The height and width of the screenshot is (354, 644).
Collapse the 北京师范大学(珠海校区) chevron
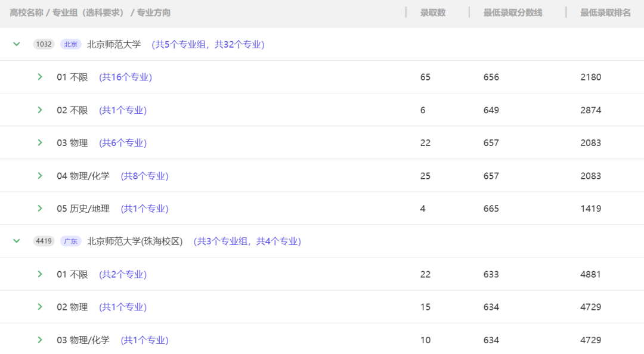(17, 241)
